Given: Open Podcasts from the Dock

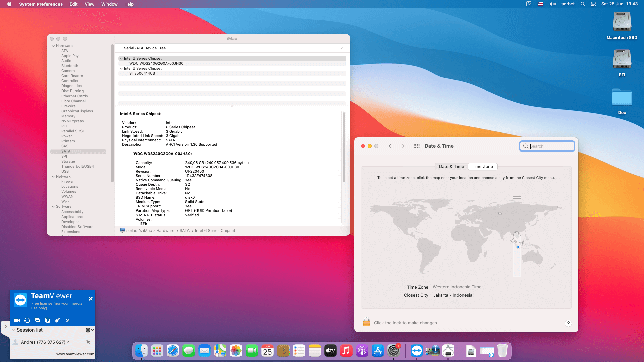Looking at the screenshot, I should 362,351.
